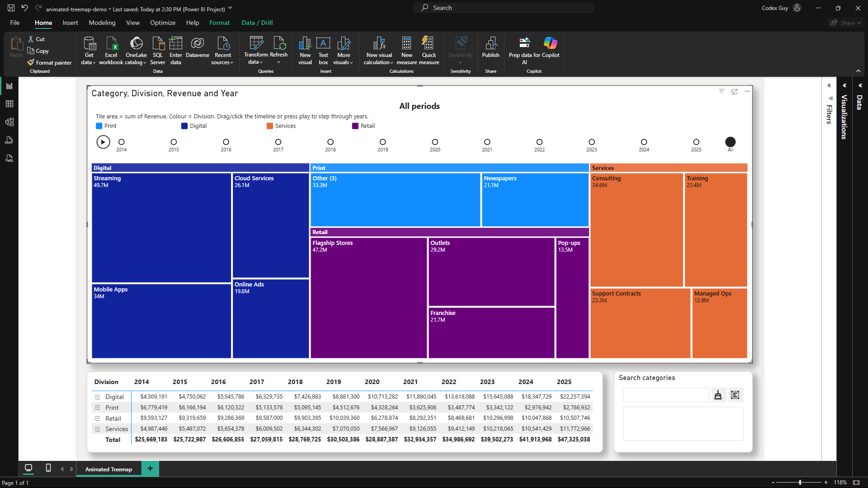Viewport: 868px width, 488px height.
Task: Select the Format painter tool
Action: point(49,62)
